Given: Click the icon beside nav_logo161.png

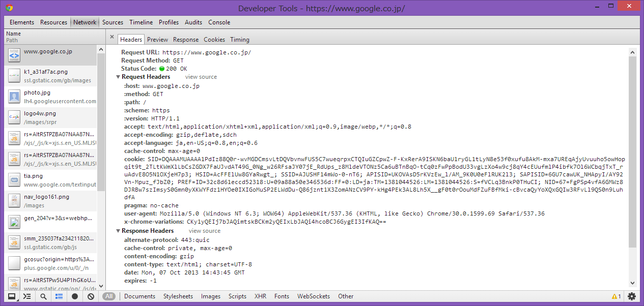Looking at the screenshot, I should (x=14, y=201).
